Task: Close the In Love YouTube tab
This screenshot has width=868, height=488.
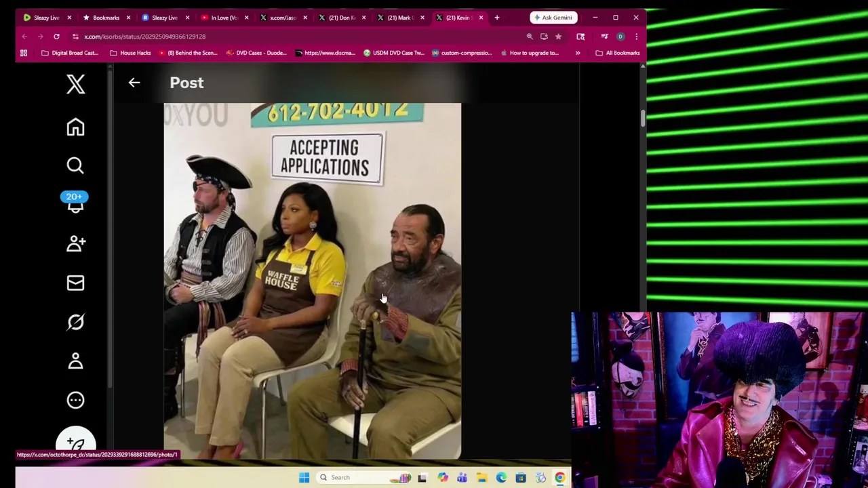Action: click(246, 18)
